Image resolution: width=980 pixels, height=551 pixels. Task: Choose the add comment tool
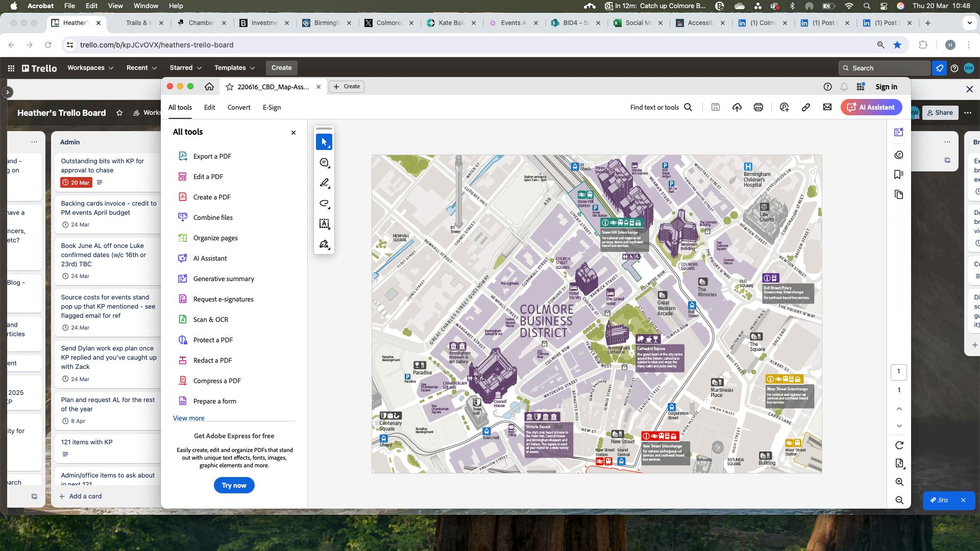[x=324, y=163]
